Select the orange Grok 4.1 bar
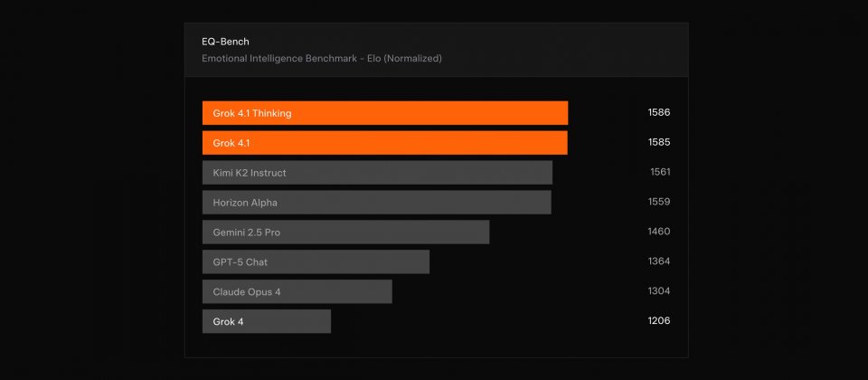Image resolution: width=868 pixels, height=380 pixels. click(384, 143)
